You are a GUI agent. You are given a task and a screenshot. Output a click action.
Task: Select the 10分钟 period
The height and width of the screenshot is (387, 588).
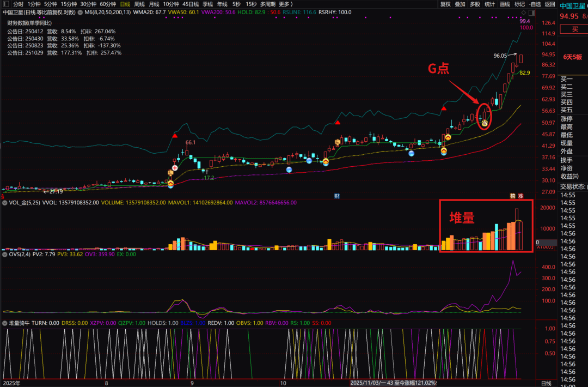point(171,4)
